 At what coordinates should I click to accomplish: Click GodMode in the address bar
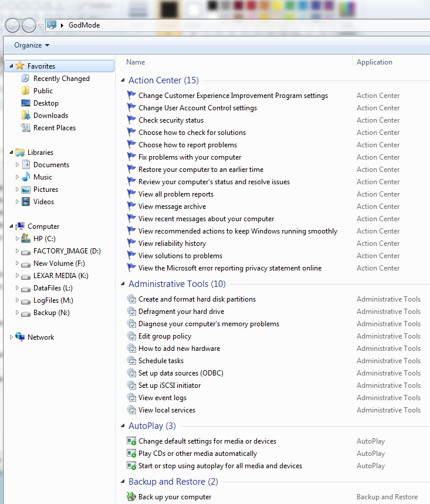(x=84, y=25)
